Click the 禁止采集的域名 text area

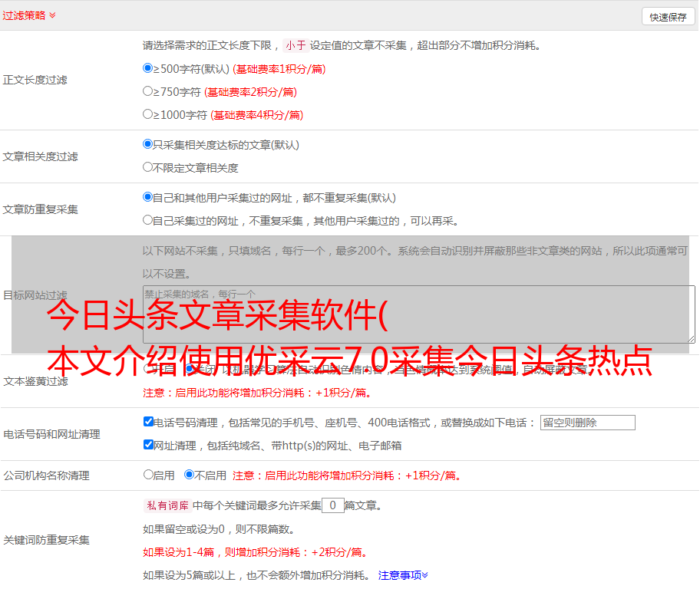(418, 314)
